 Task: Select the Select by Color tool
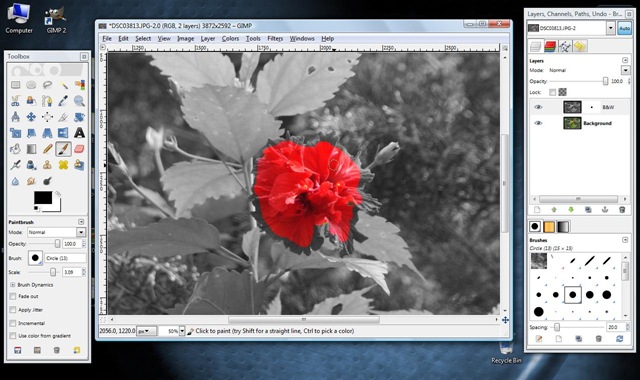[79, 85]
